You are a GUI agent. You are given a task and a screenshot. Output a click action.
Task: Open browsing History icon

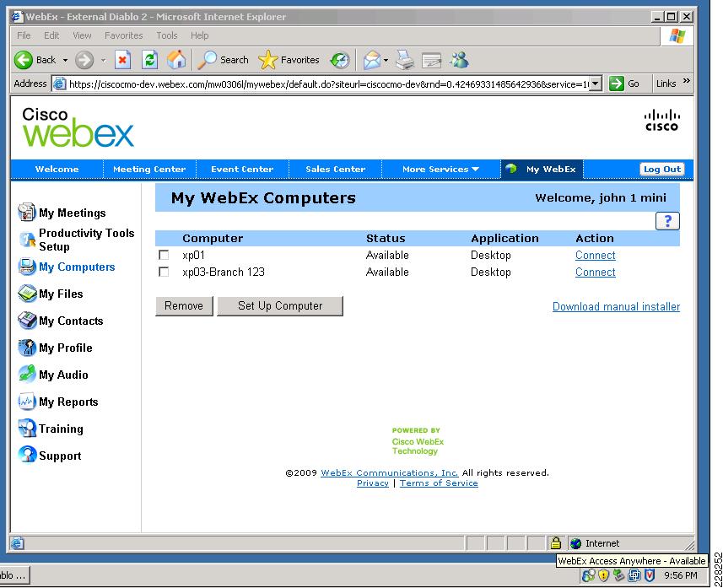tap(340, 60)
